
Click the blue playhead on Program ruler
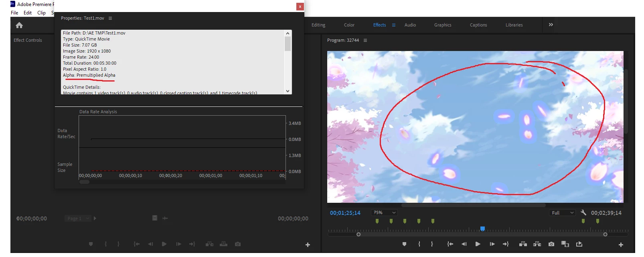pos(482,228)
